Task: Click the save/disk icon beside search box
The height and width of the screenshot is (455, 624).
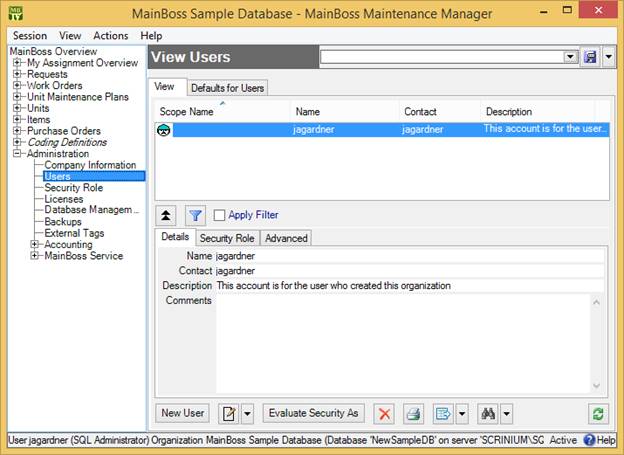Action: coord(590,57)
